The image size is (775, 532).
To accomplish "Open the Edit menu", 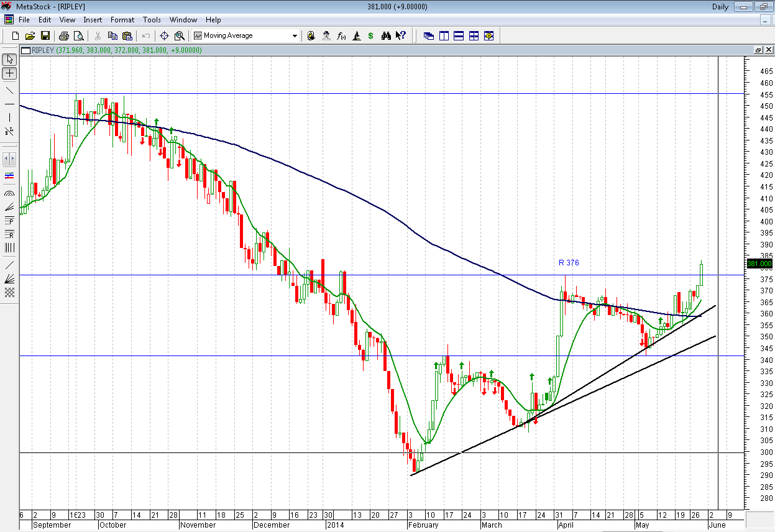I will [x=45, y=20].
